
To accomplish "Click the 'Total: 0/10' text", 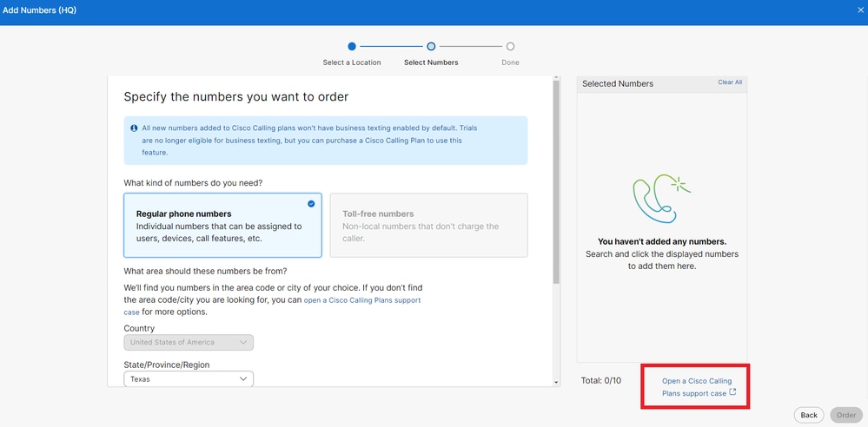I will (601, 380).
